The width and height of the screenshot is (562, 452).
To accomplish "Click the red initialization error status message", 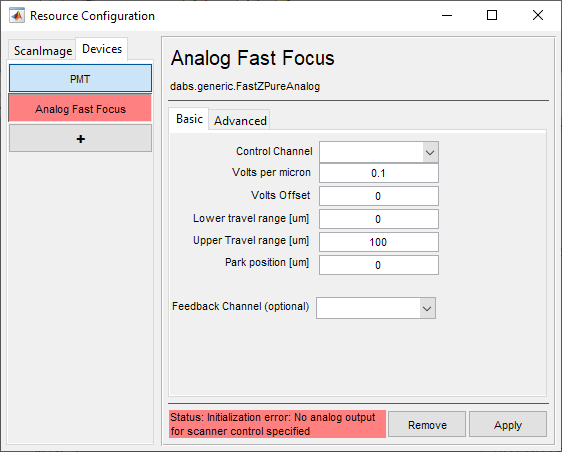I will (277, 424).
